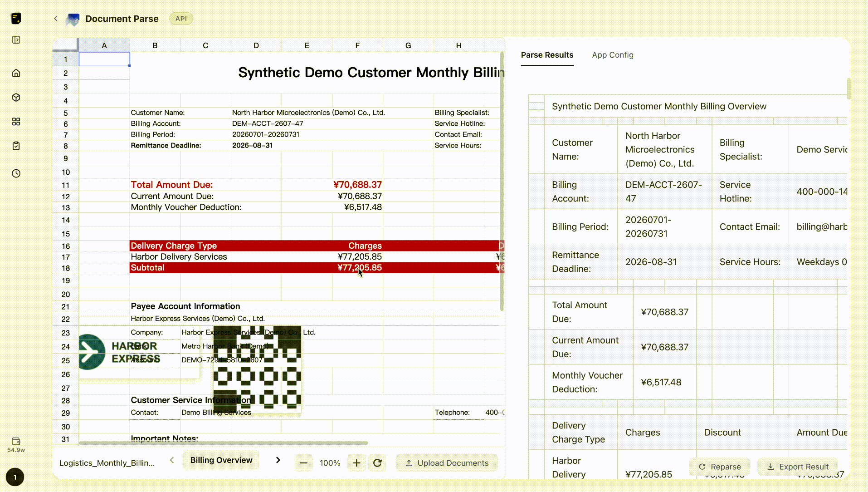The image size is (868, 492).
Task: Zoom in with the plus button
Action: pyautogui.click(x=356, y=463)
